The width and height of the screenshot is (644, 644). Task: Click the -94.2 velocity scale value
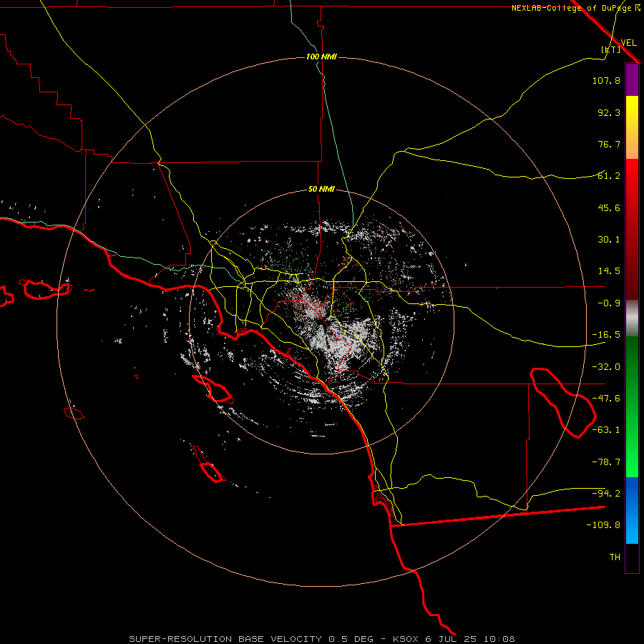point(606,494)
